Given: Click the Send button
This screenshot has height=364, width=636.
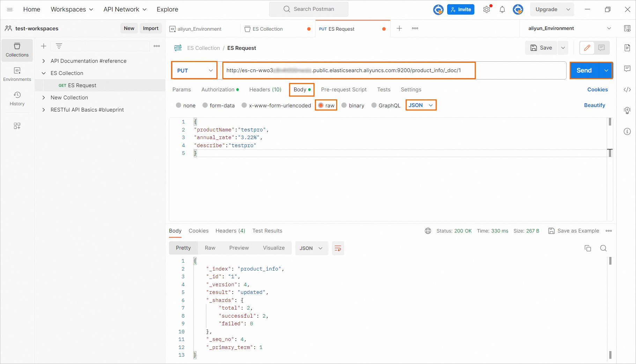Looking at the screenshot, I should [x=584, y=70].
